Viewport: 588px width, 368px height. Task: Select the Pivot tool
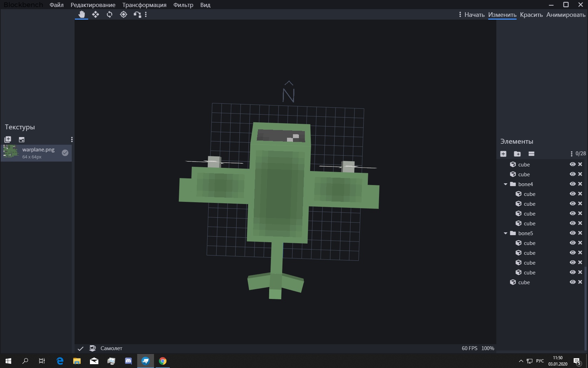tap(124, 14)
